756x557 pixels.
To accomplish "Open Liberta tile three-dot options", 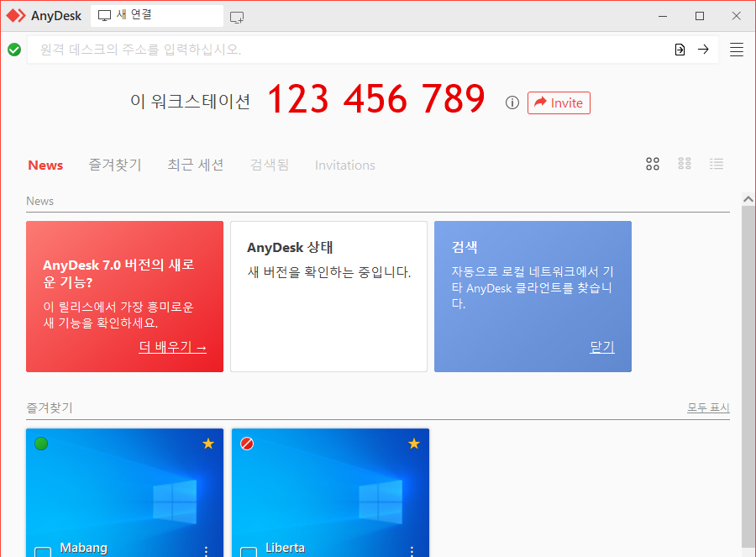I will click(412, 551).
